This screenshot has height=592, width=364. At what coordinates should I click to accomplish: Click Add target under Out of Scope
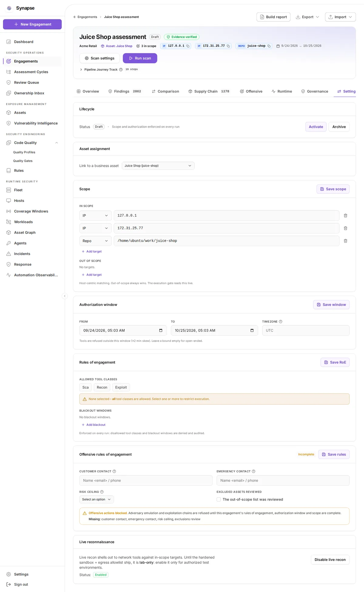(x=92, y=275)
